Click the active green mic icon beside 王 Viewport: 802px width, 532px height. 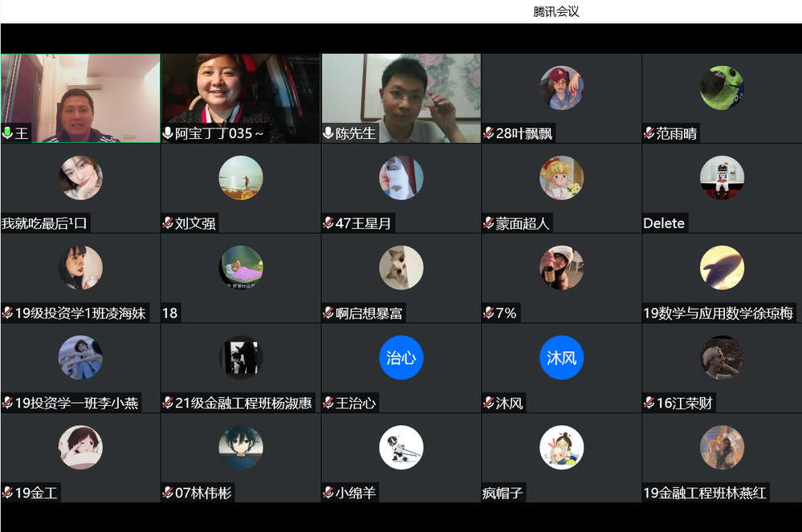[x=7, y=133]
